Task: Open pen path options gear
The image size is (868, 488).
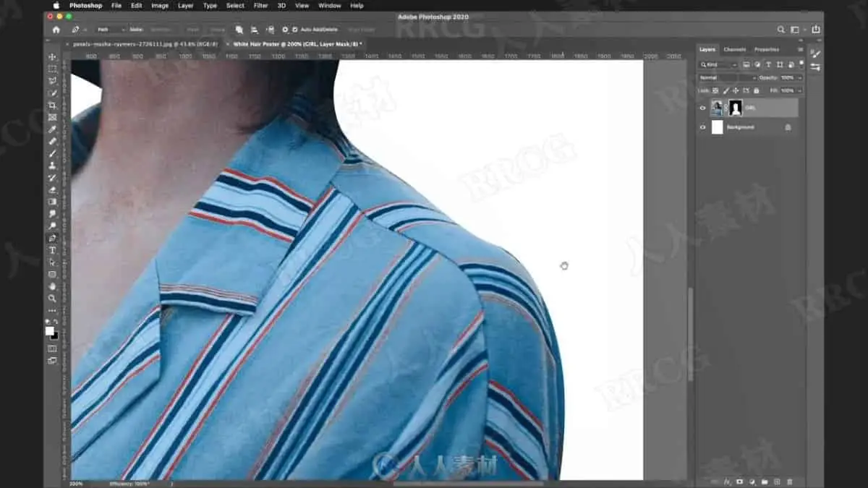Action: coord(284,30)
